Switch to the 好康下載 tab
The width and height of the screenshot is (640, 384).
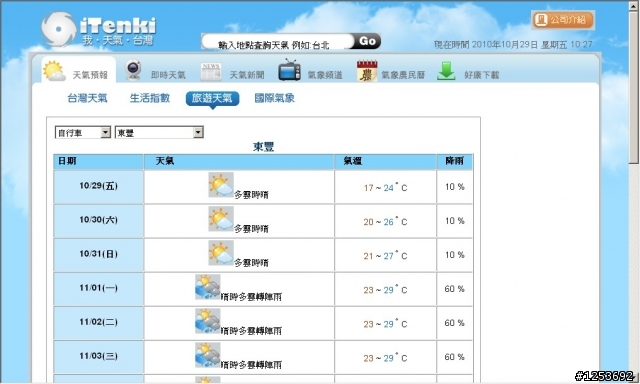pos(468,71)
